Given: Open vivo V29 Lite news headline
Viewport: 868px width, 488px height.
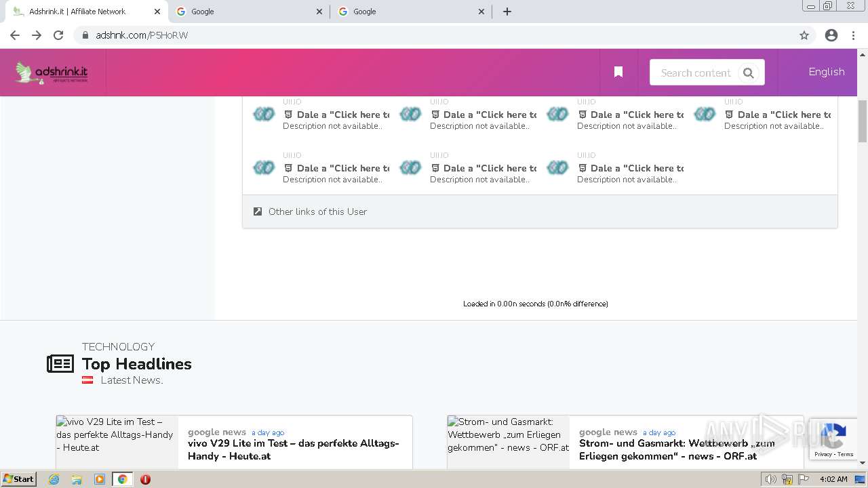Looking at the screenshot, I should coord(294,449).
